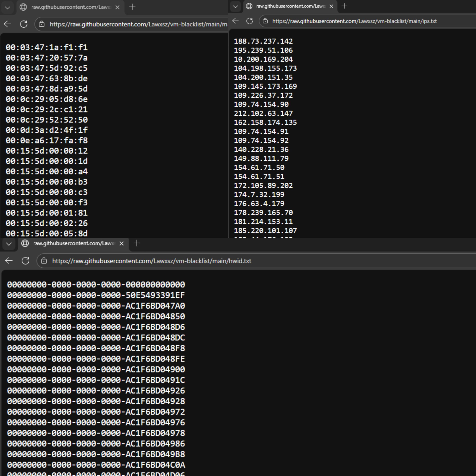View site info lock in ips.txt window

tap(265, 21)
